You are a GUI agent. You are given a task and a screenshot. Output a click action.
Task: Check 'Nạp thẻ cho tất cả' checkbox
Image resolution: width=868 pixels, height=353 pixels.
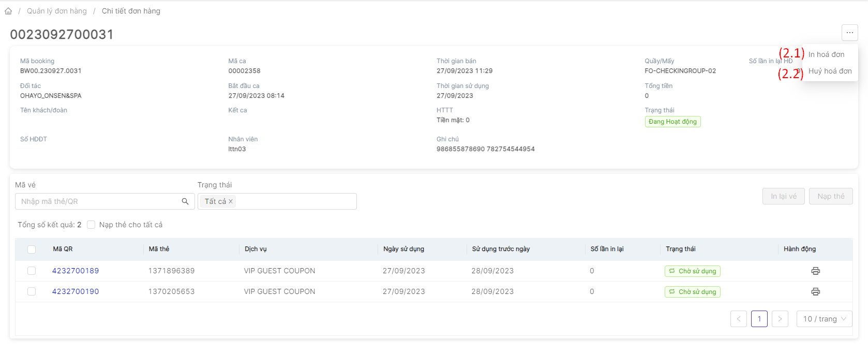tap(91, 225)
